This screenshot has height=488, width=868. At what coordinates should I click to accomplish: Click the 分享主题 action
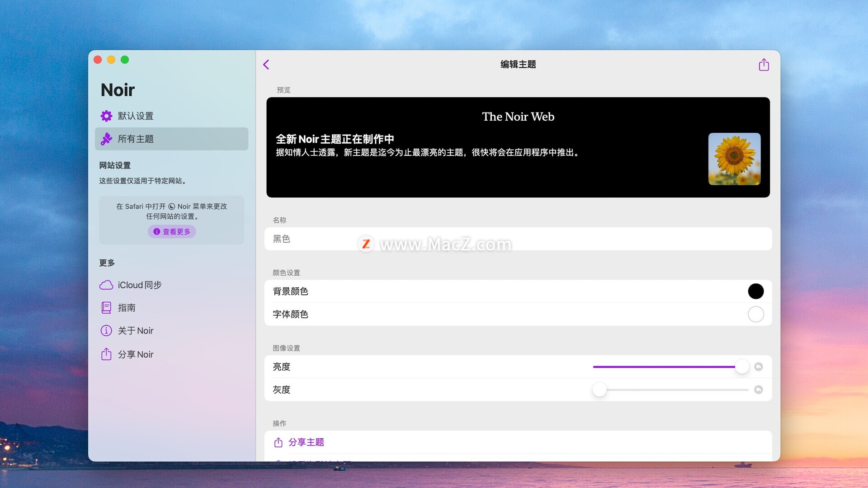click(518, 442)
